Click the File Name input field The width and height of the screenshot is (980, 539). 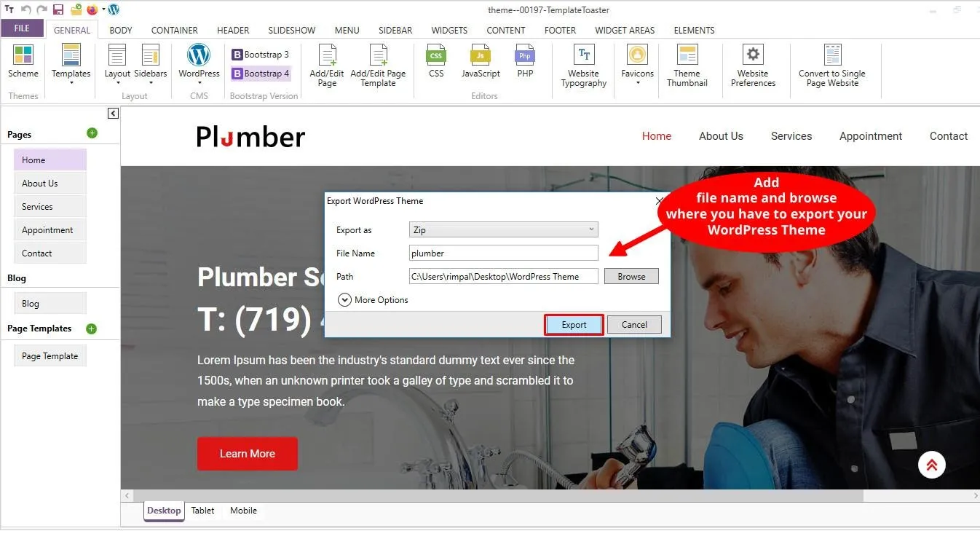pos(503,253)
